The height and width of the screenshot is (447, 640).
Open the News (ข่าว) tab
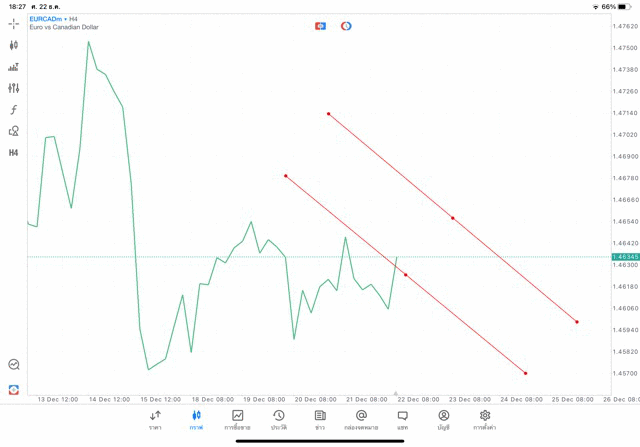click(320, 420)
